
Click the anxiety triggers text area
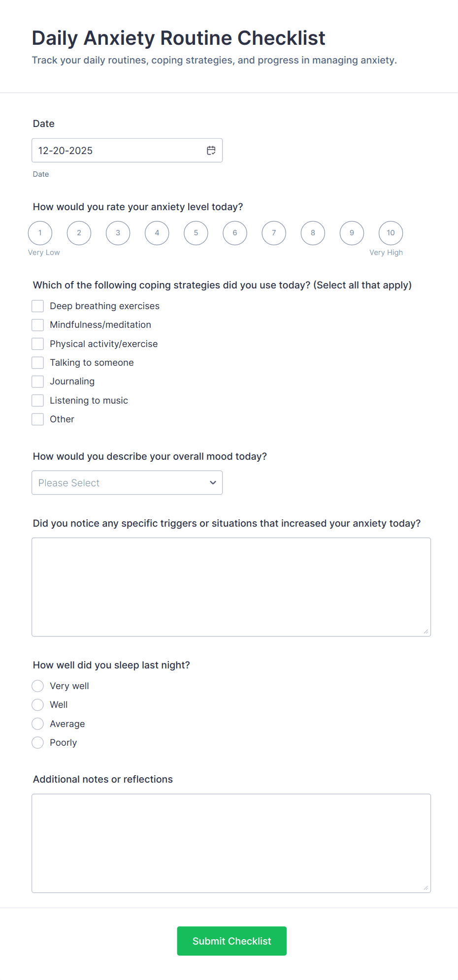pos(231,587)
